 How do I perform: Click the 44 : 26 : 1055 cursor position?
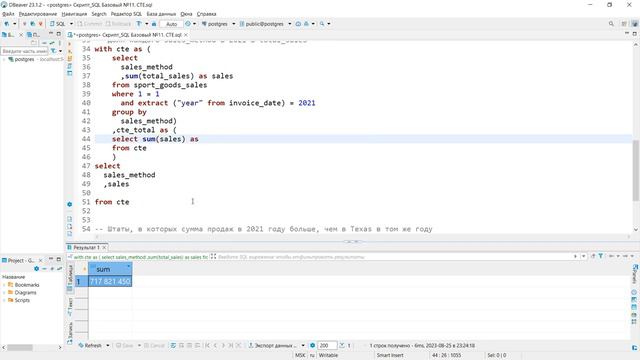point(447,356)
